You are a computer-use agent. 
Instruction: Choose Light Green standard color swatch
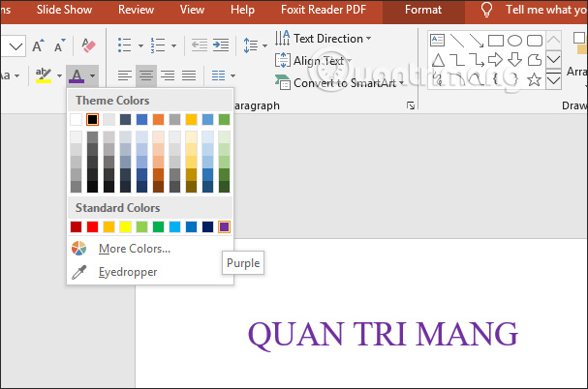[141, 226]
